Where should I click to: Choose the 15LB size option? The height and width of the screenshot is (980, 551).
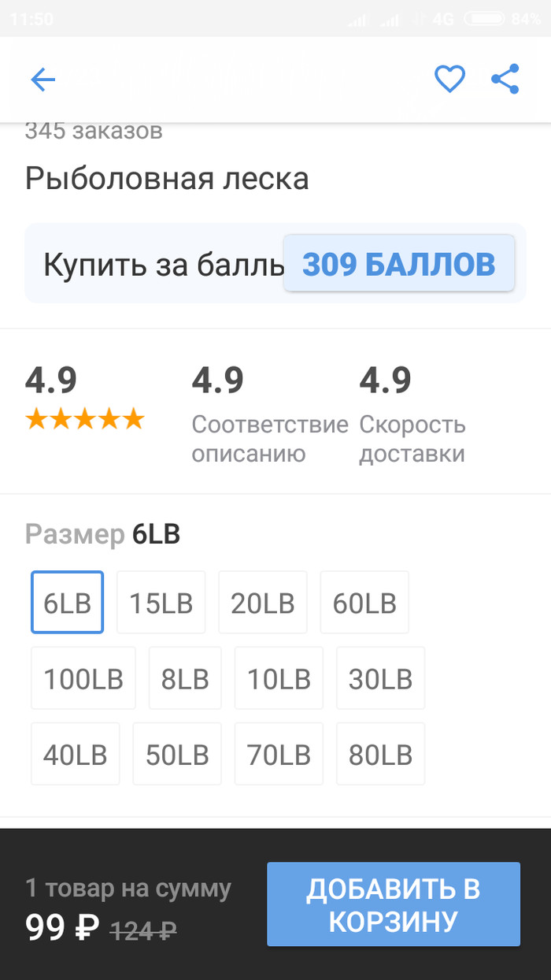(161, 603)
